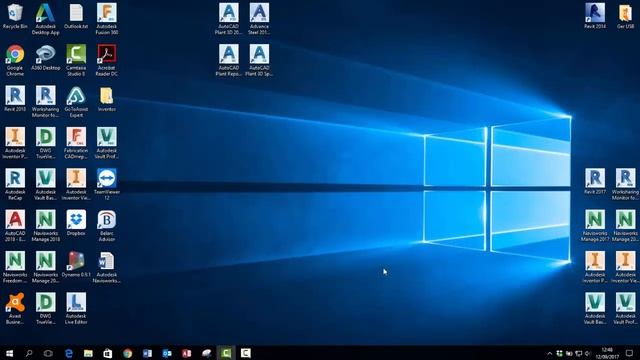Image resolution: width=640 pixels, height=360 pixels.
Task: Click the taskbar Search magnifier
Action: pos(29,353)
